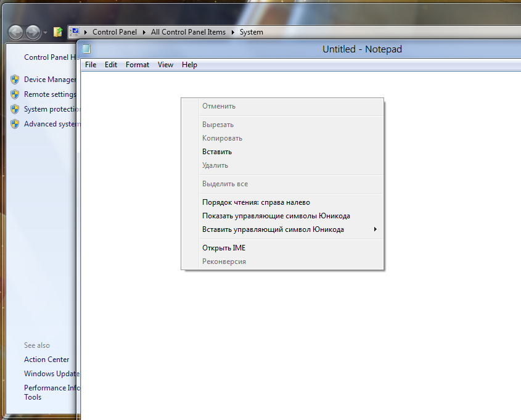The image size is (521, 420).
Task: Click the shield icon beside System protection
Action: click(15, 109)
